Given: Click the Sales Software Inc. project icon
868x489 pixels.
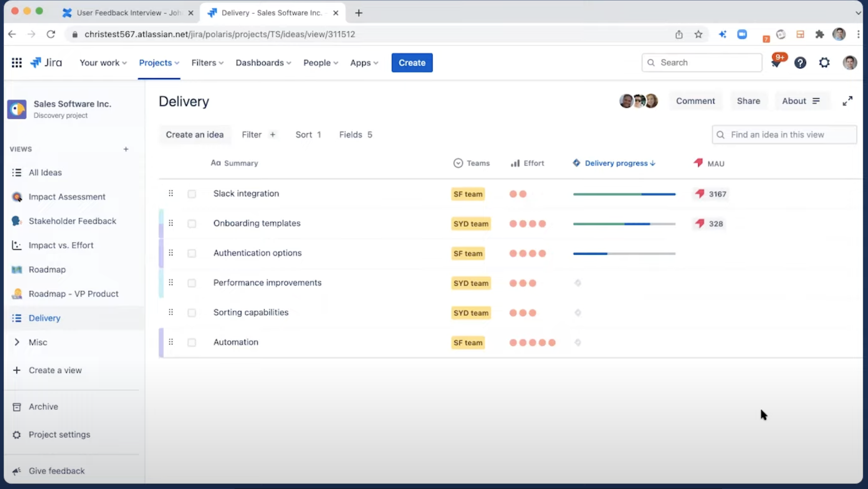Looking at the screenshot, I should point(17,109).
